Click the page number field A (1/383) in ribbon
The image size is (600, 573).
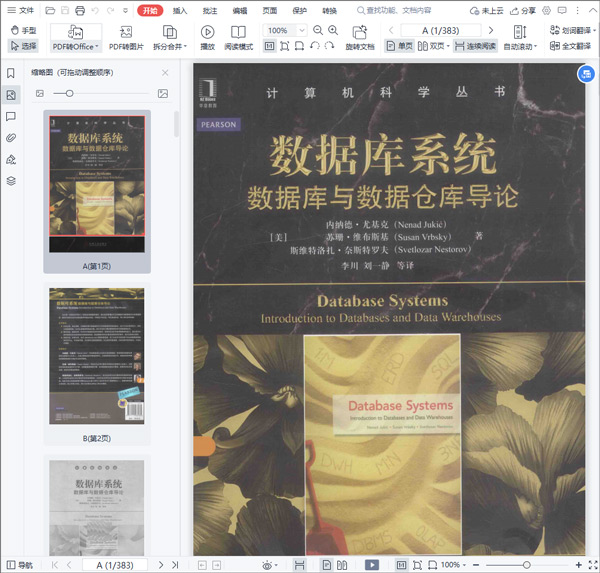440,30
